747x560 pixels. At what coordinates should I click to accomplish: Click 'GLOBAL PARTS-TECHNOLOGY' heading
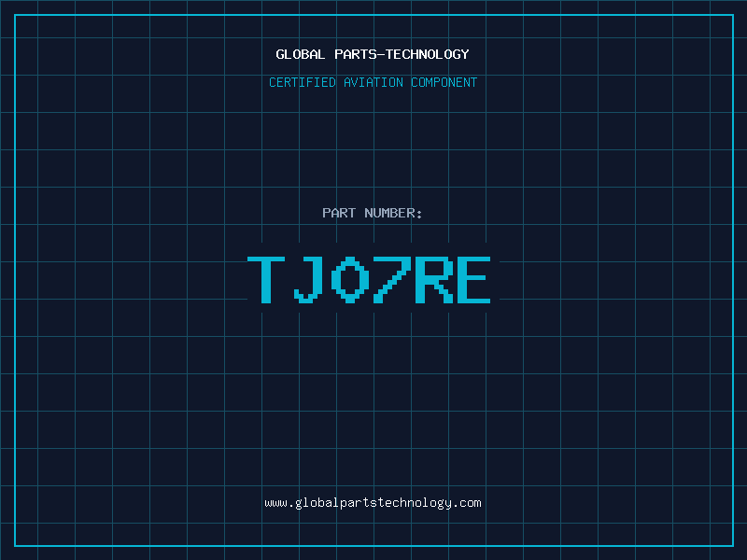coord(373,54)
